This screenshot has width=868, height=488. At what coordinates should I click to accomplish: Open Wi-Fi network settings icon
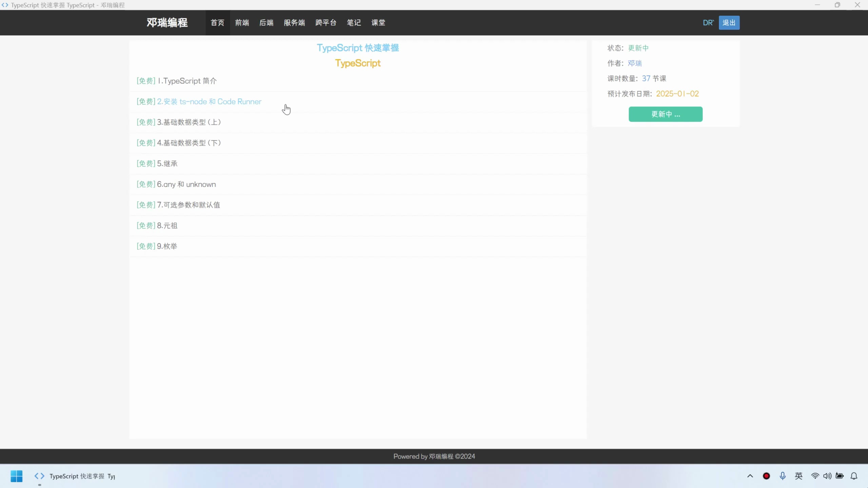(x=815, y=476)
